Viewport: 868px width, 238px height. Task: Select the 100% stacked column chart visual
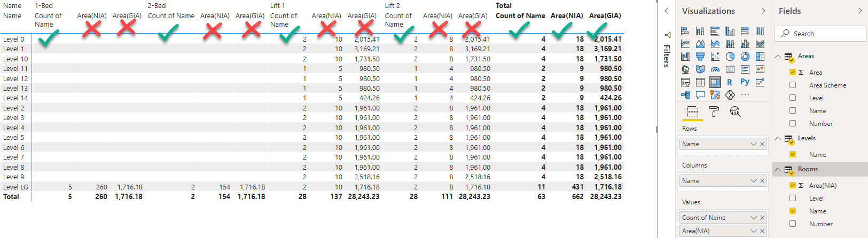click(x=760, y=31)
